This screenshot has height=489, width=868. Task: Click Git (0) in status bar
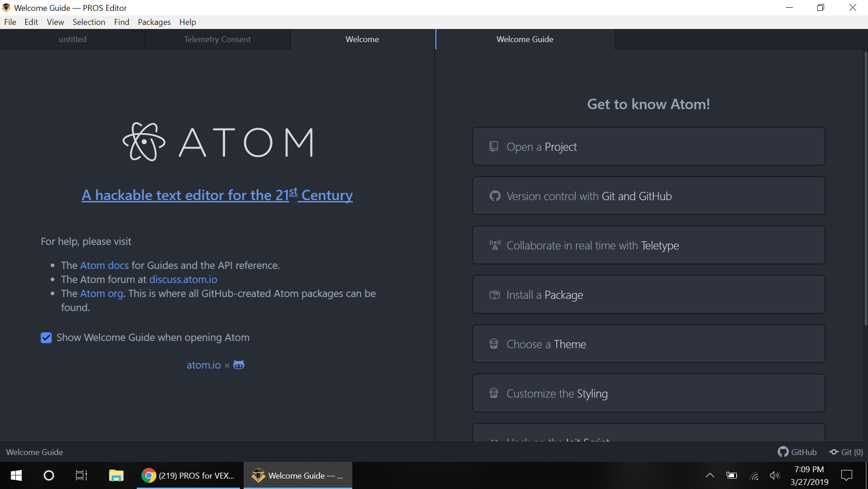[852, 452]
